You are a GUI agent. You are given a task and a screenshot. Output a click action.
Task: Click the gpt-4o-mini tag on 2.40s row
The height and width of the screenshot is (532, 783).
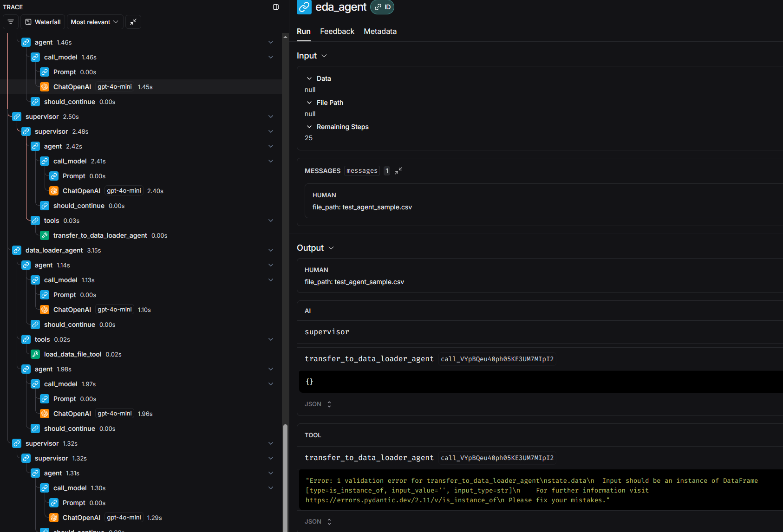point(124,191)
